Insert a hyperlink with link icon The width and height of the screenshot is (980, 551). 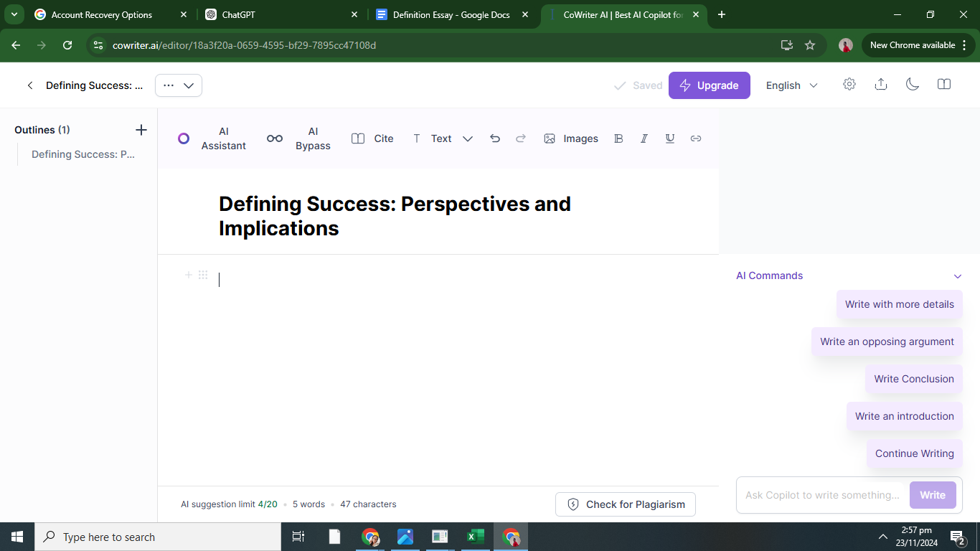click(696, 138)
